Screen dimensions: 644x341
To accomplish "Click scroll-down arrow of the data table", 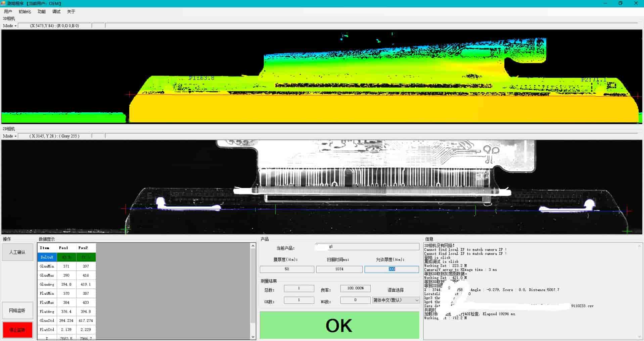I will tap(253, 337).
